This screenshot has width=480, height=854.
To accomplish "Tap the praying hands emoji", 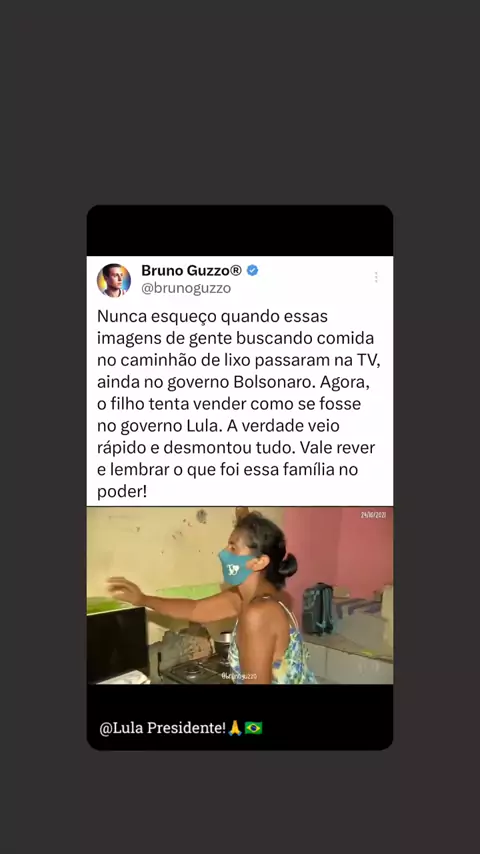I will pyautogui.click(x=235, y=728).
